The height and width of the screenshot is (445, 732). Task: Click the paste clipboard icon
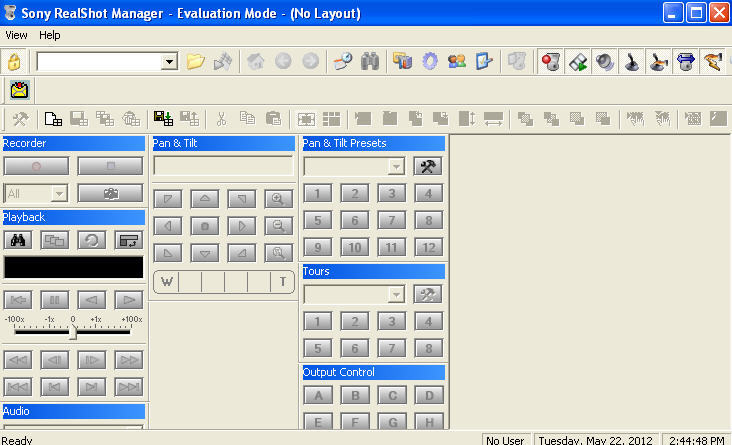click(273, 119)
